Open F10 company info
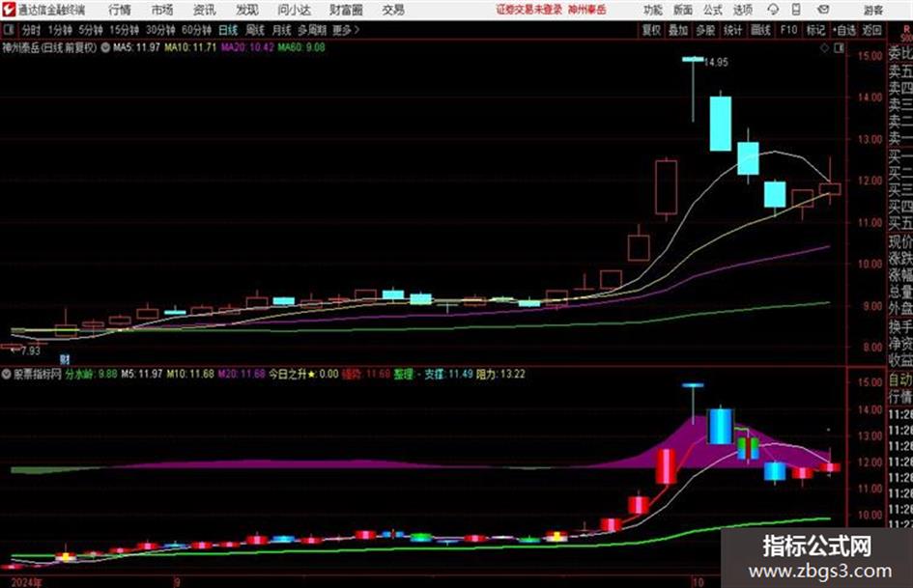 [x=788, y=30]
